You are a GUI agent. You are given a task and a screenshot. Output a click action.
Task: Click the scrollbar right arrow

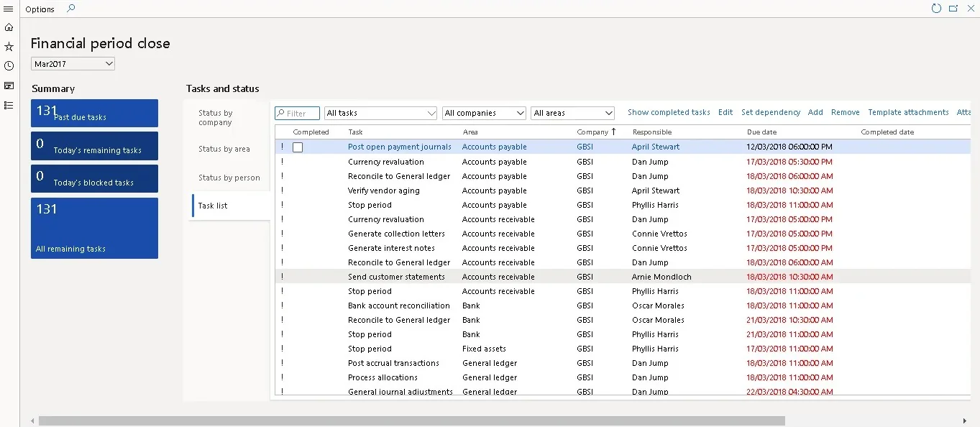[965, 421]
